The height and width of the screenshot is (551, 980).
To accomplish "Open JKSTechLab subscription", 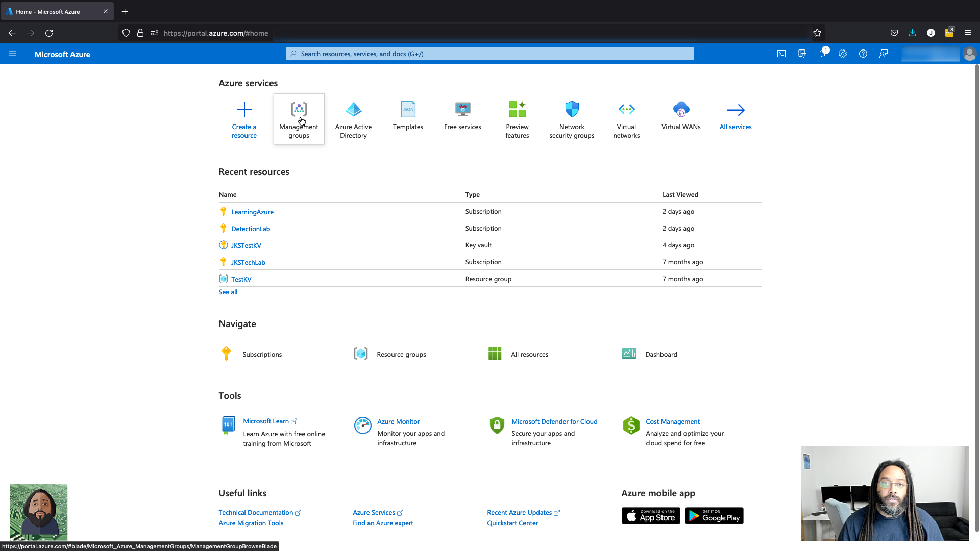I will click(248, 262).
